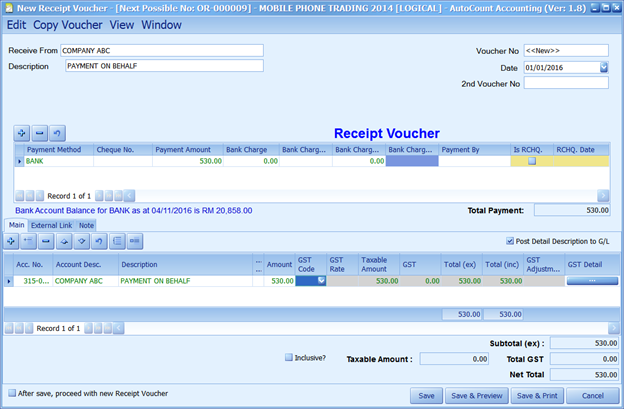This screenshot has width=624, height=409.
Task: Click the insert line icon in detail toolbar
Action: tap(29, 241)
